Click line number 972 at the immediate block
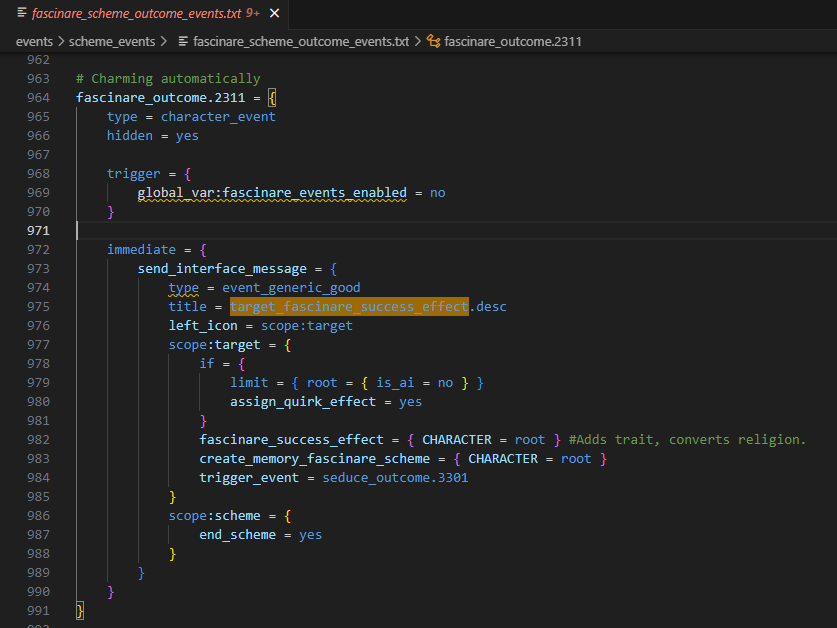 (x=38, y=250)
